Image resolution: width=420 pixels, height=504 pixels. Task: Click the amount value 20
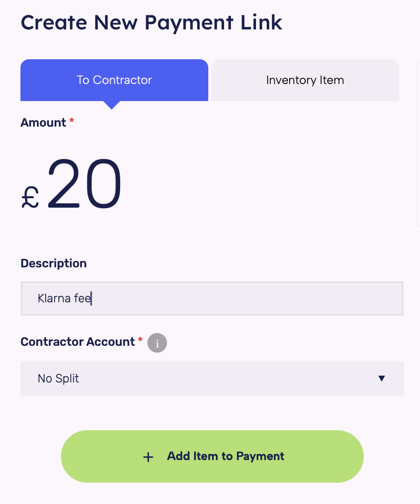point(84,184)
